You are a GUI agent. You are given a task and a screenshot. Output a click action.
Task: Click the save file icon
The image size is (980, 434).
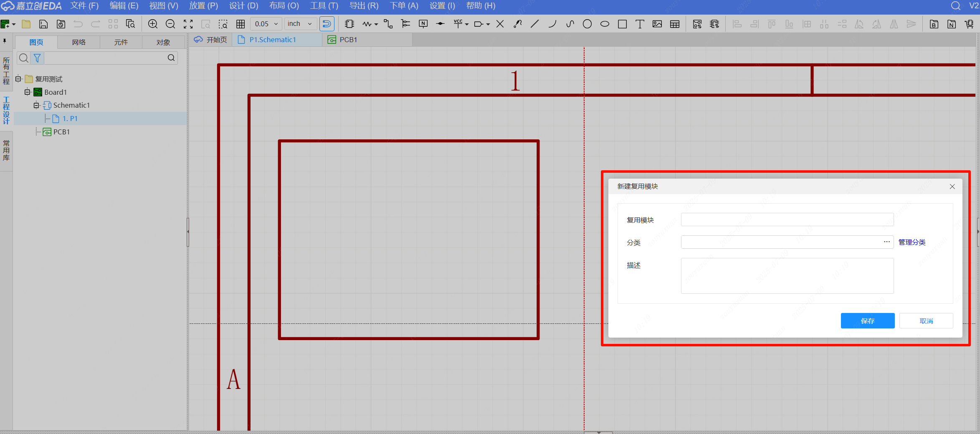pyautogui.click(x=43, y=24)
